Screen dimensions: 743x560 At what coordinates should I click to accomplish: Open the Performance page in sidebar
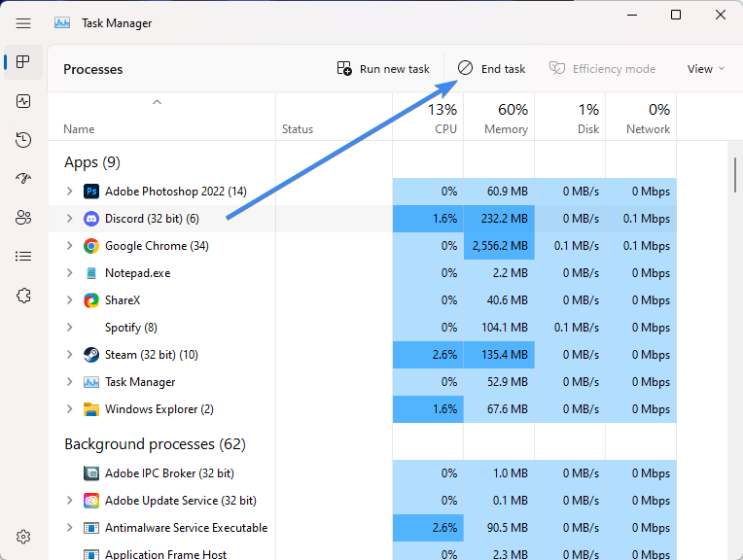23,101
